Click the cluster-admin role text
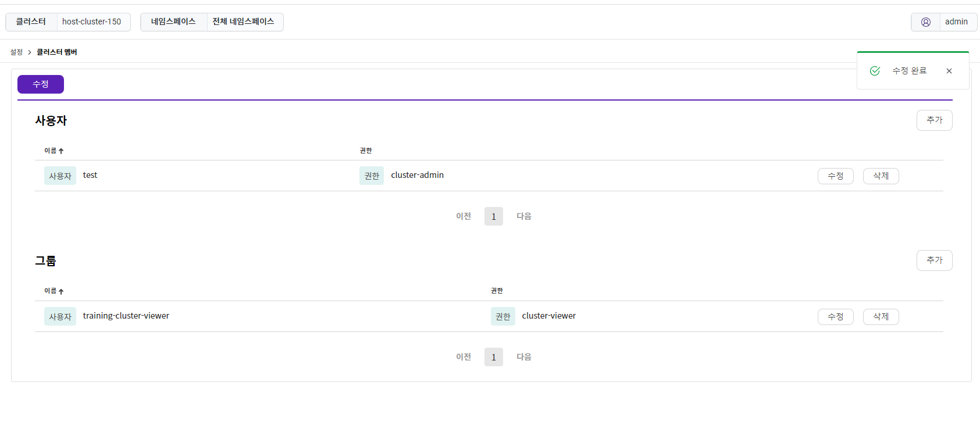Image resolution: width=980 pixels, height=425 pixels. point(417,175)
